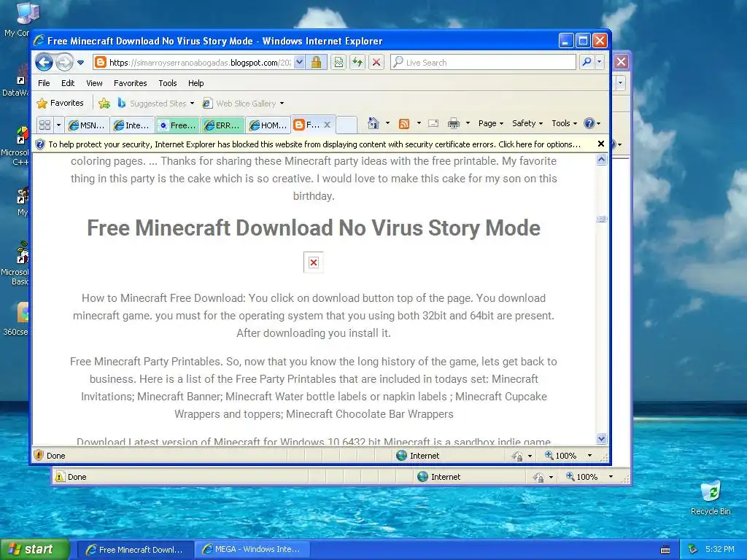Expand the tab list dropdown arrow
Screen dimensions: 747x560
coord(58,125)
